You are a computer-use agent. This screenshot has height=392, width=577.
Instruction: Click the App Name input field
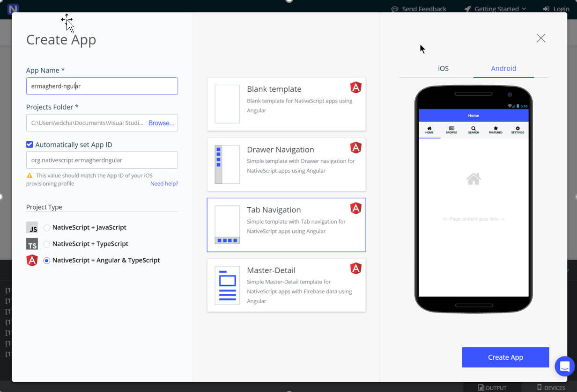[x=102, y=86]
